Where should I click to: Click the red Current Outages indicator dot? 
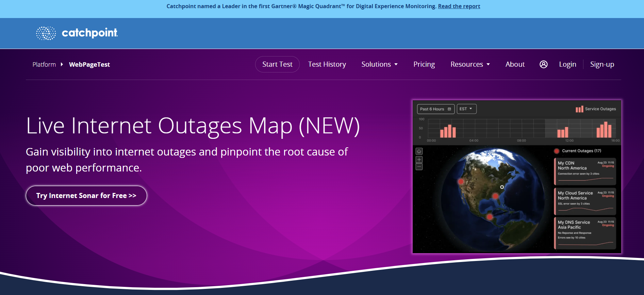point(557,151)
